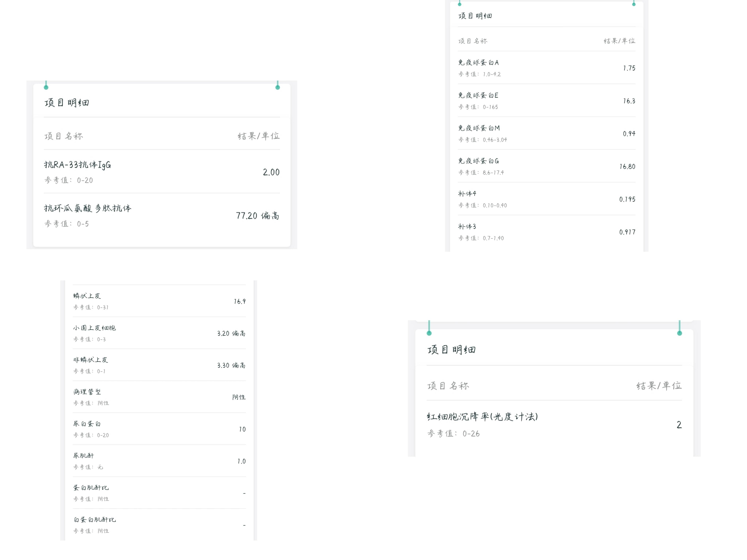Click the 蛋白肌酐比 item row
Image resolution: width=747 pixels, height=560 pixels.
click(159, 493)
